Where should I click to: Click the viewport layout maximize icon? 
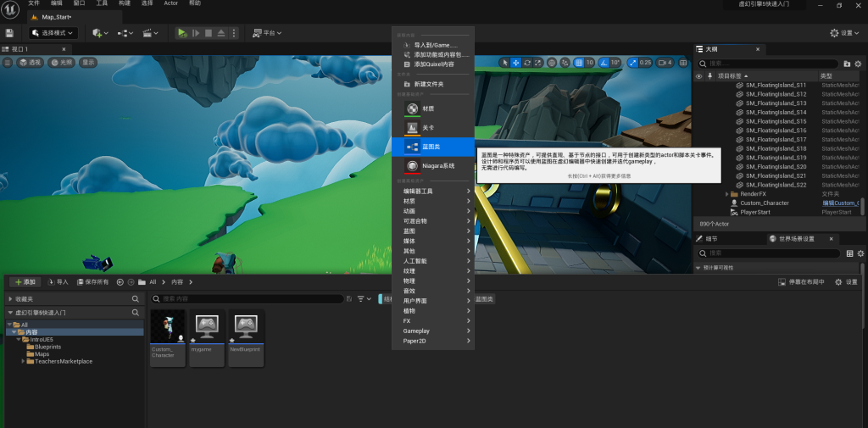(x=684, y=63)
